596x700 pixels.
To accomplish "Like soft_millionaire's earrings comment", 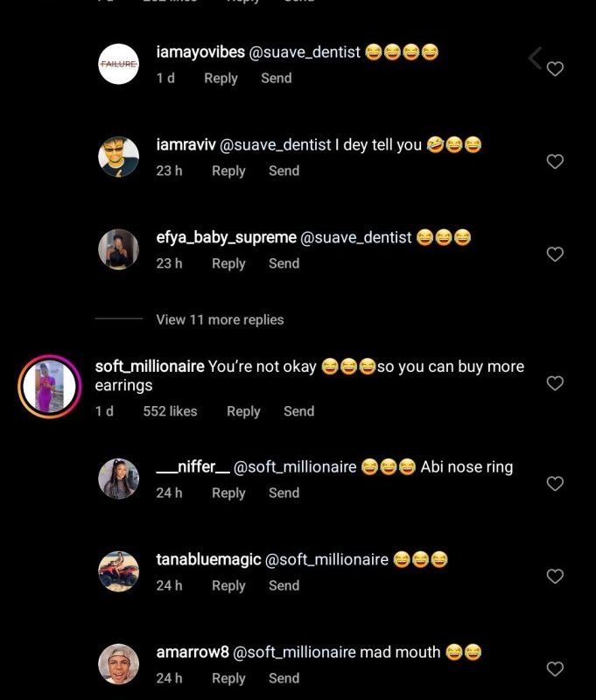I will coord(554,383).
